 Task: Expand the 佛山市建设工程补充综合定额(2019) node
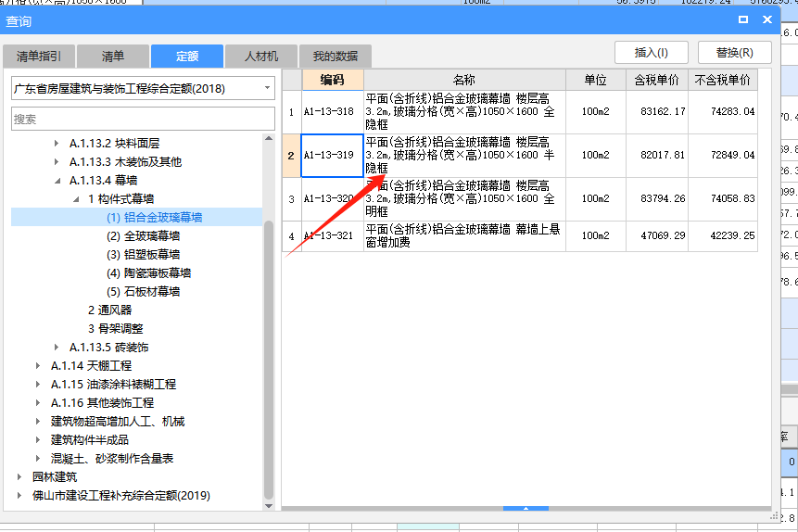[19, 495]
